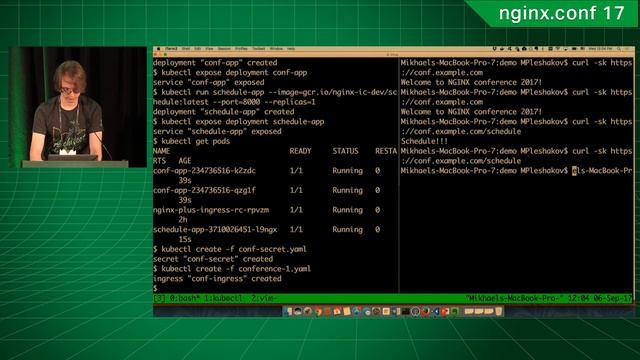Click the tmux status date 06-Sep-17
Viewport: 640px width, 360px height.
coord(612,298)
